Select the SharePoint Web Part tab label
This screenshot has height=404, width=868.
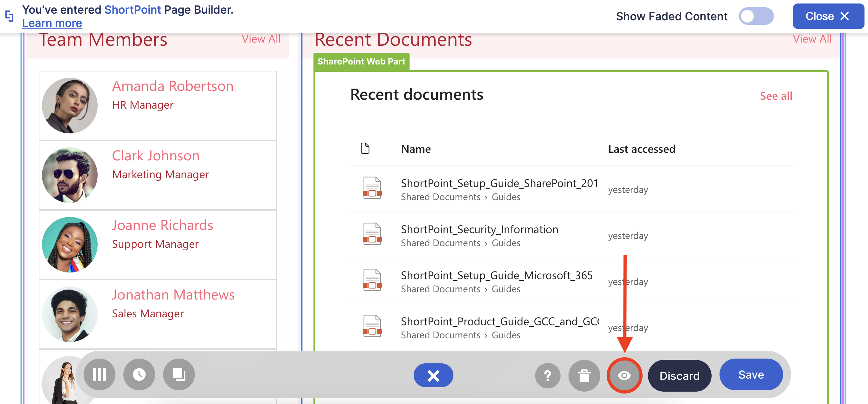(361, 62)
